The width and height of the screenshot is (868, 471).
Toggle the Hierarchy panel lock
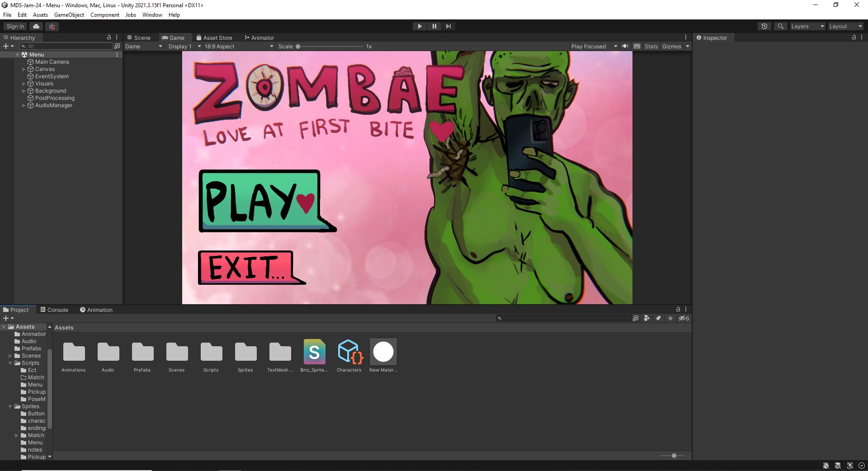tap(108, 38)
